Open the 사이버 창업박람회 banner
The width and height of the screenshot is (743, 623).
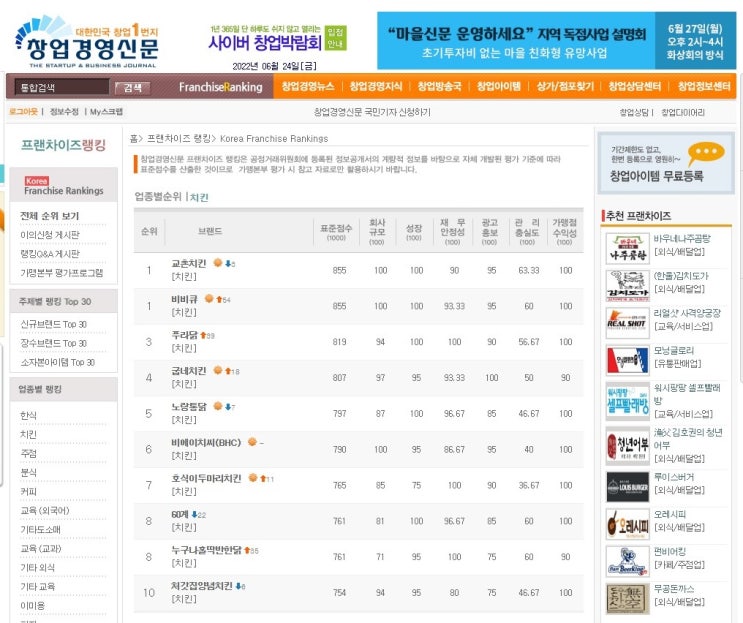278,38
